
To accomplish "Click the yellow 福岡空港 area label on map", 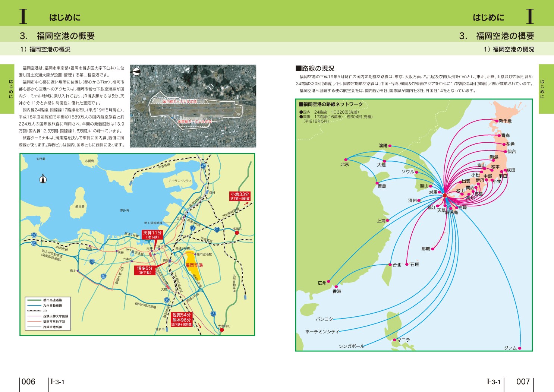I will click(x=194, y=265).
